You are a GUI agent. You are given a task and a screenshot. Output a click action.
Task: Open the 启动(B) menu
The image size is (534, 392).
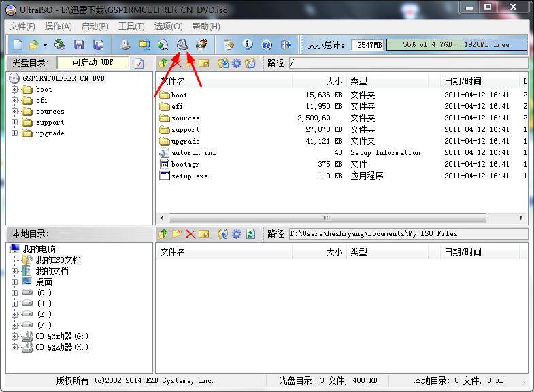pyautogui.click(x=95, y=27)
